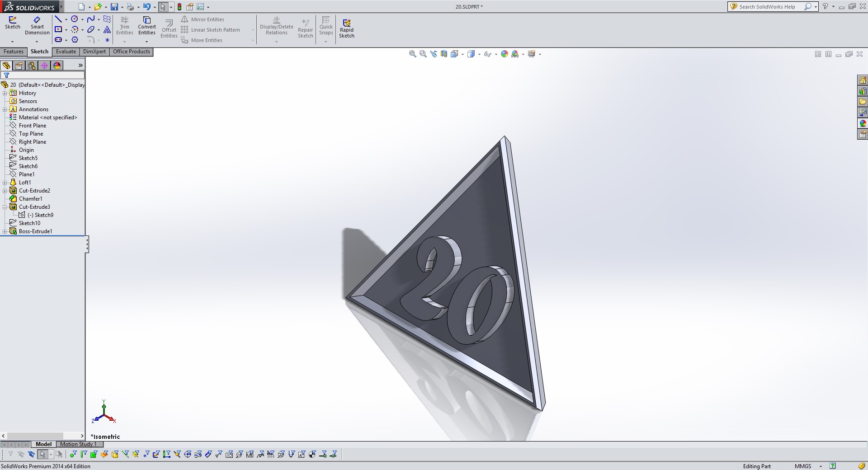Select the sketch Text tool
Viewport: 868px width, 470px height.
[107, 29]
